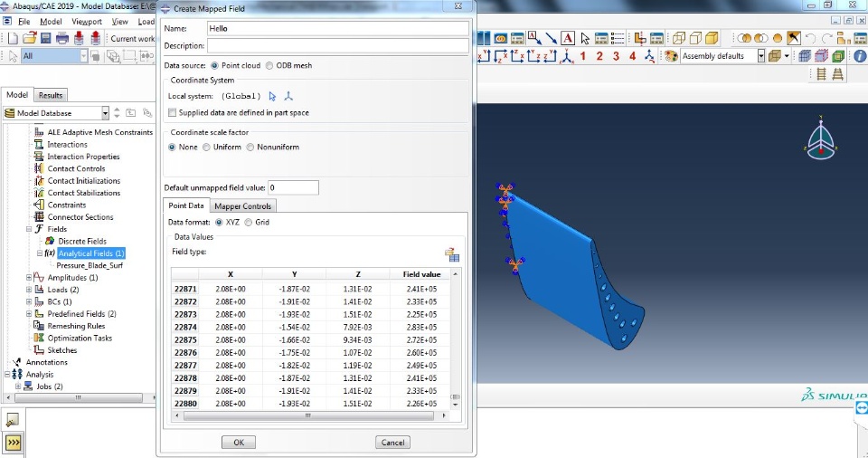Click the read data from file icon
Viewport: 868px width, 458px height.
coord(452,254)
